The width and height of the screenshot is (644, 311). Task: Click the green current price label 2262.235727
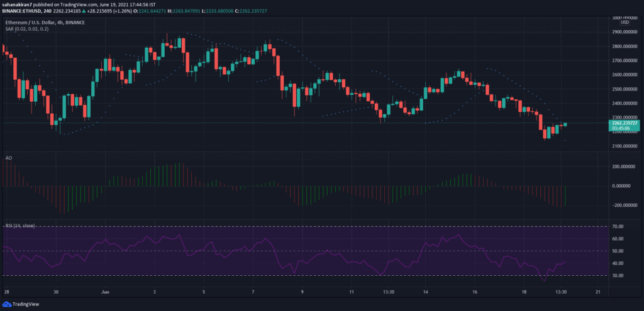[x=623, y=123]
